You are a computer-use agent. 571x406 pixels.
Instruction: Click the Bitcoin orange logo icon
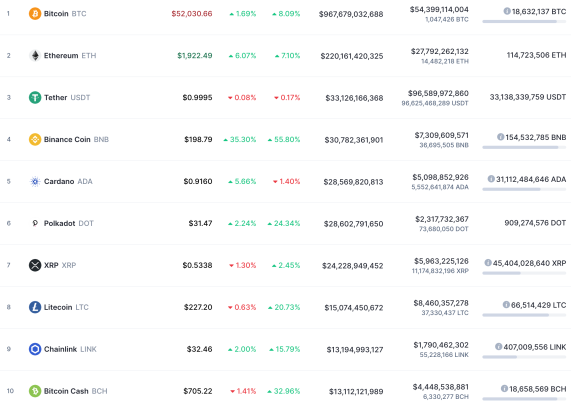(35, 14)
